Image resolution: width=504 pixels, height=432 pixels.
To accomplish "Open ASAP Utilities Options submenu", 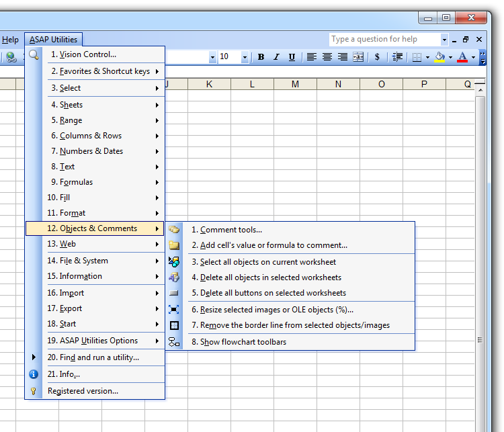I will coord(95,341).
